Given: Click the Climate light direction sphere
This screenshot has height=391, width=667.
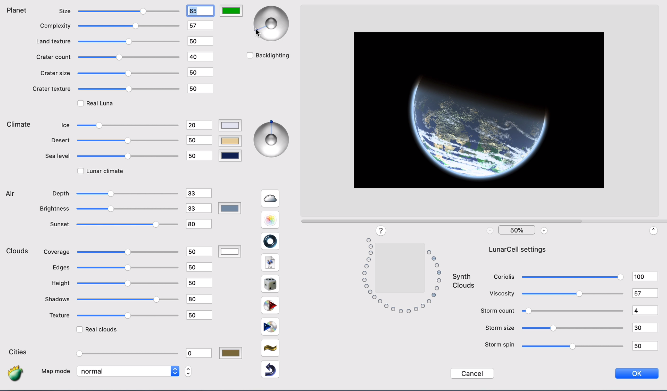Looking at the screenshot, I should 271,139.
